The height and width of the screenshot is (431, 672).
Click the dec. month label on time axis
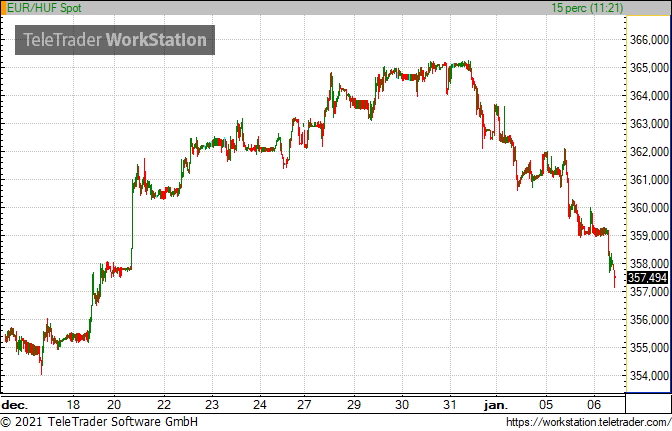[15, 405]
